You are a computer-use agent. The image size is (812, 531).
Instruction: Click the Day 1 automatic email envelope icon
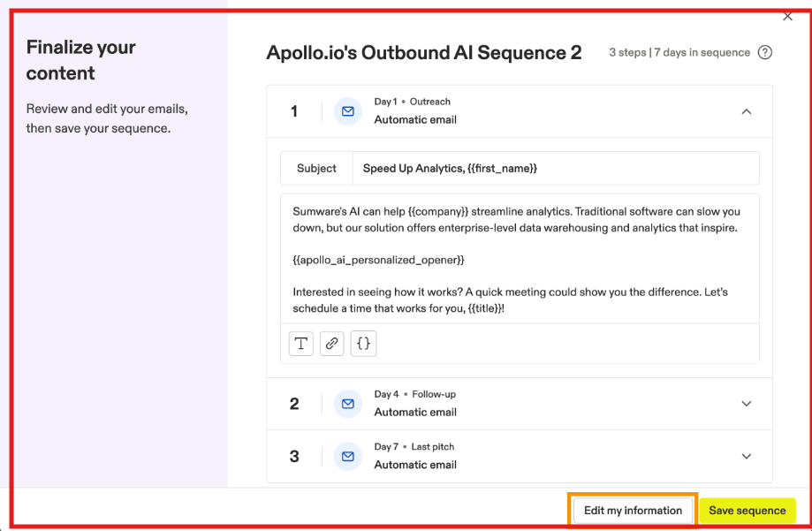pyautogui.click(x=347, y=110)
